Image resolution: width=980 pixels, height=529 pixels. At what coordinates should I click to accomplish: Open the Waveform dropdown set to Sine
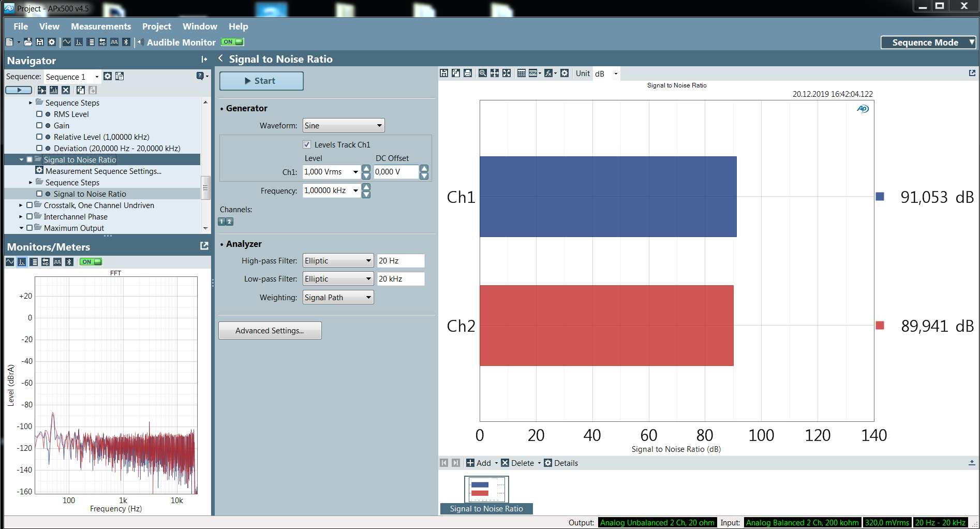point(344,126)
